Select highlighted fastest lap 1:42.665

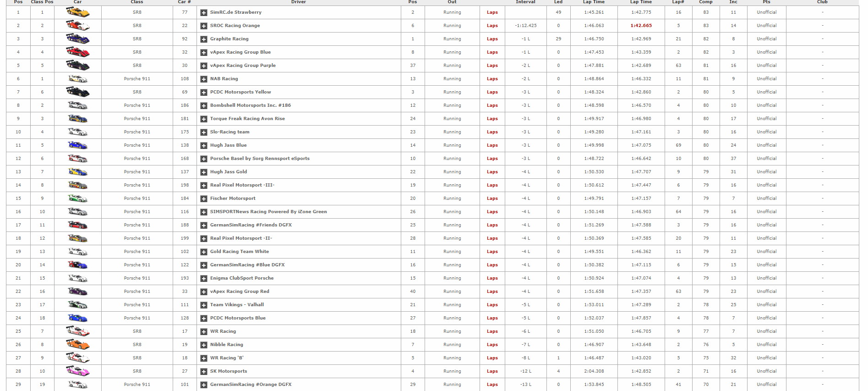tap(641, 26)
